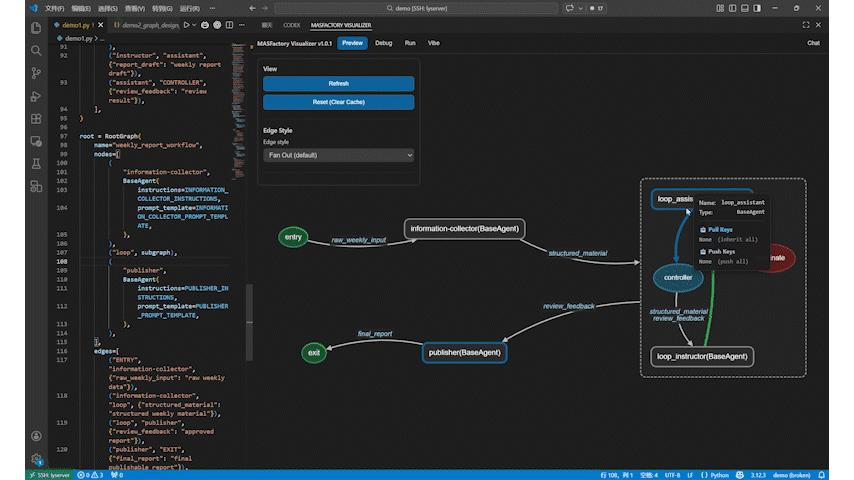
Task: Open Run and Debug view in activity bar
Action: click(36, 96)
